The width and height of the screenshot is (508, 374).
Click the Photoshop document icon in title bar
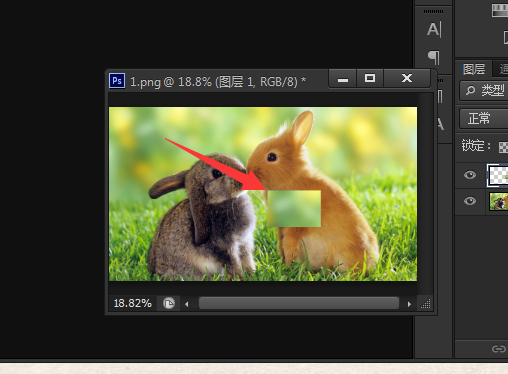pos(117,81)
